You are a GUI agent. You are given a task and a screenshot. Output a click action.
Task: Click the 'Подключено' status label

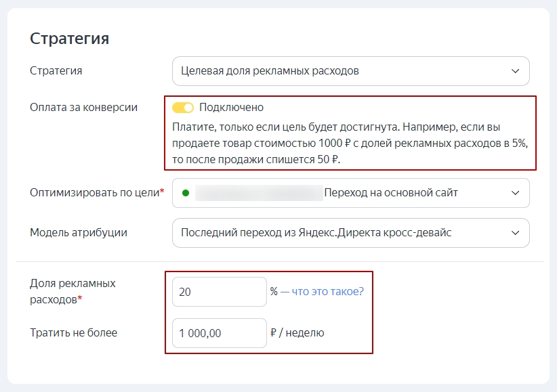click(231, 108)
